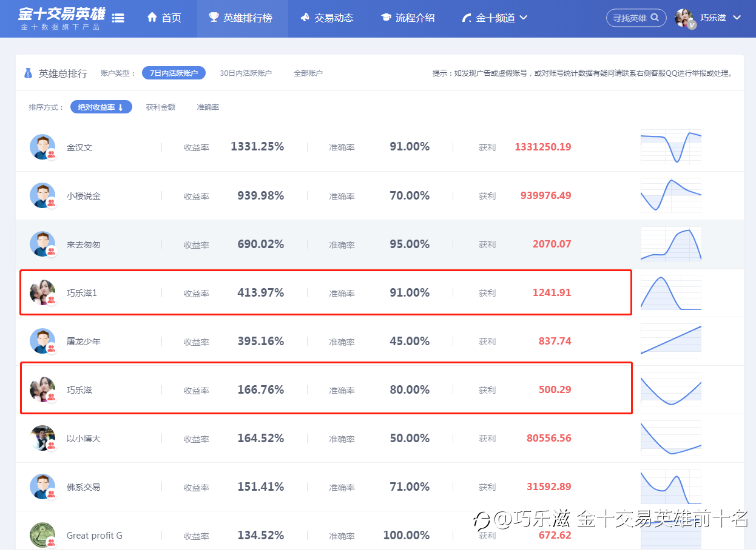Click the search magnifier icon

coord(655,18)
